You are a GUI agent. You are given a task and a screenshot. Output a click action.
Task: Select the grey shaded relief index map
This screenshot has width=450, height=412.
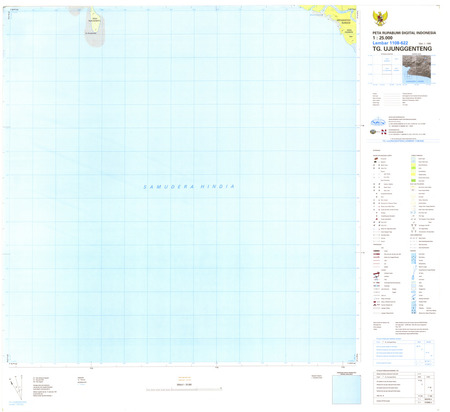(416, 70)
